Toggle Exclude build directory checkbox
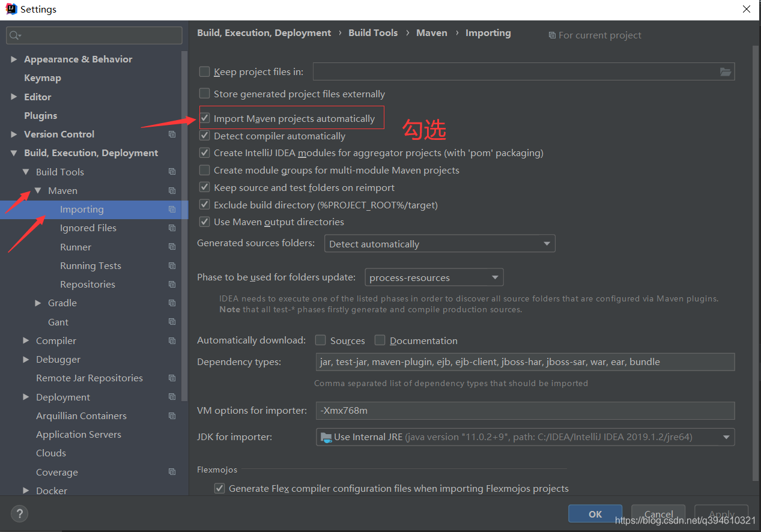The image size is (761, 532). (205, 205)
